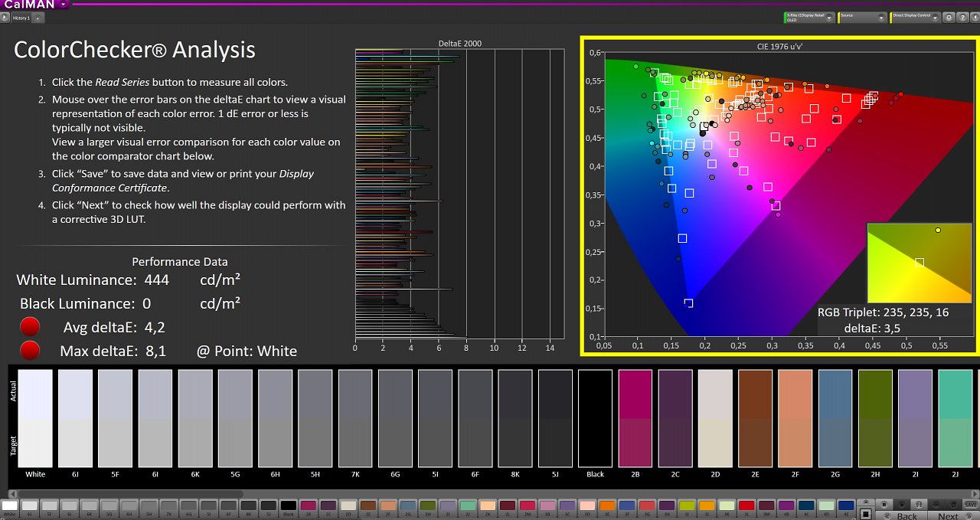Click the White Luminance value 444
This screenshot has width=980, height=520.
[x=156, y=280]
